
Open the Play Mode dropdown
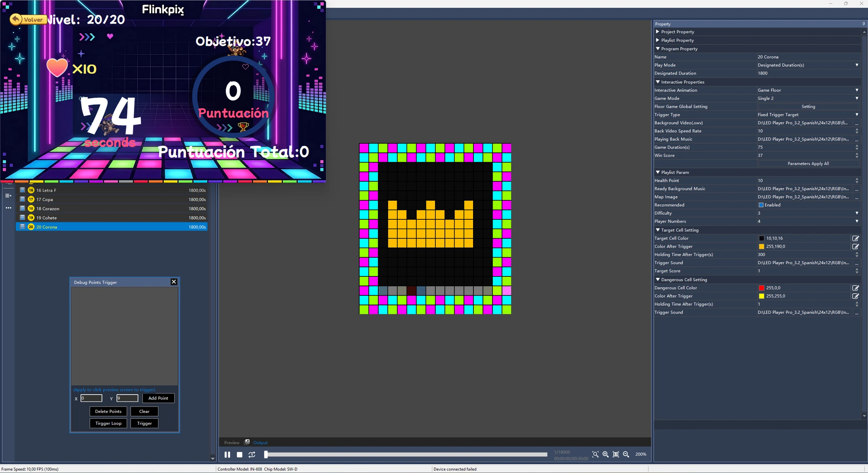[857, 65]
